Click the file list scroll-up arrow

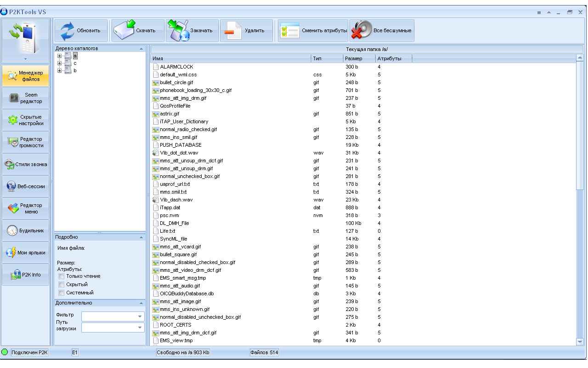pyautogui.click(x=580, y=58)
